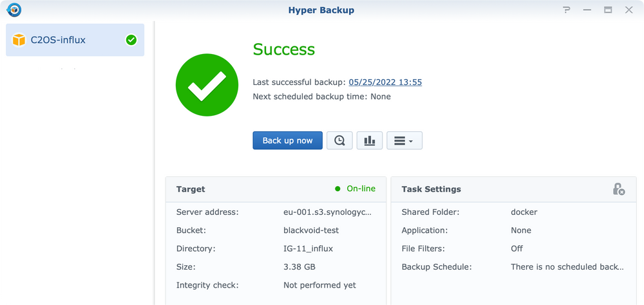Click the Application value None
Screen dimensions: 644x305
click(x=521, y=230)
